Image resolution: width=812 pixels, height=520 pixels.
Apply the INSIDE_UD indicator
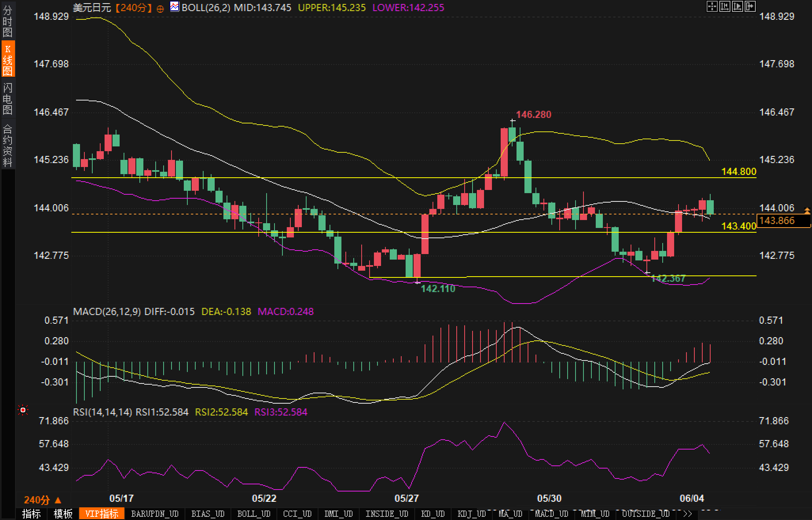387,514
